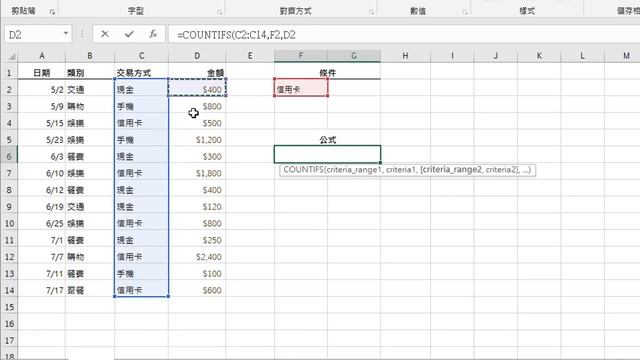Select column L header
640x360 pixels.
point(582,56)
